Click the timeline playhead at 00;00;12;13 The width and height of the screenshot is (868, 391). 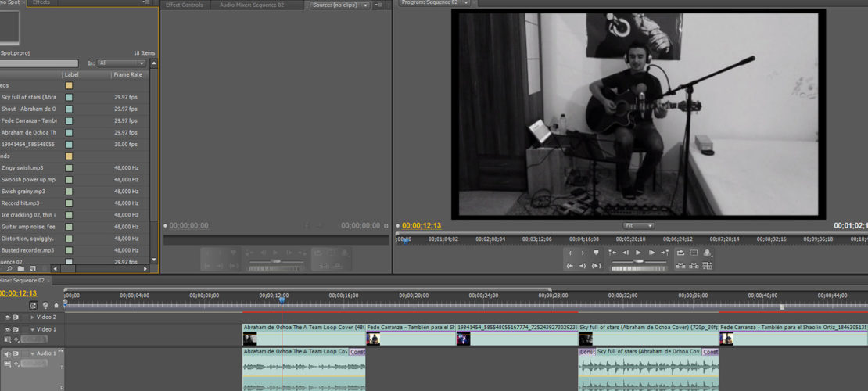click(282, 298)
